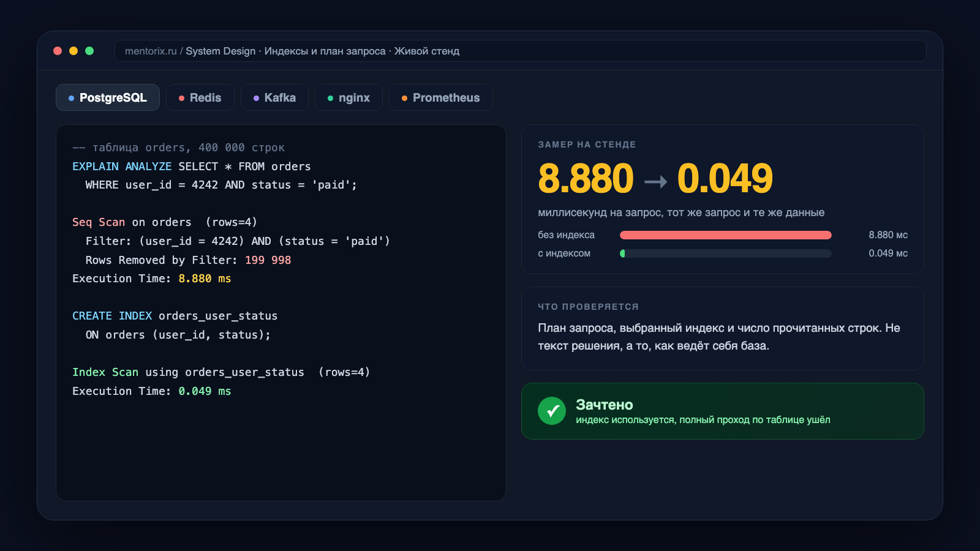Click the 'EXPLAIN ANALYZE' keyword in code
This screenshot has height=551, width=980.
pos(122,167)
